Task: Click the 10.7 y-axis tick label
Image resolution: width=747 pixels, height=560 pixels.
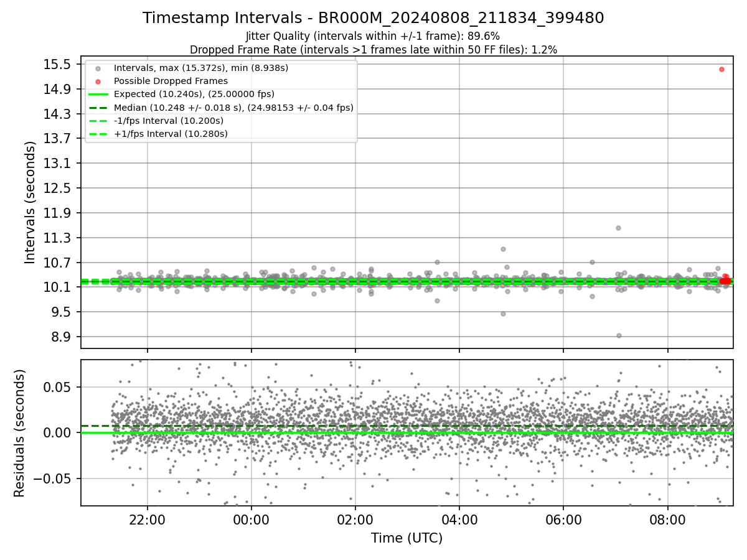Action: point(58,262)
